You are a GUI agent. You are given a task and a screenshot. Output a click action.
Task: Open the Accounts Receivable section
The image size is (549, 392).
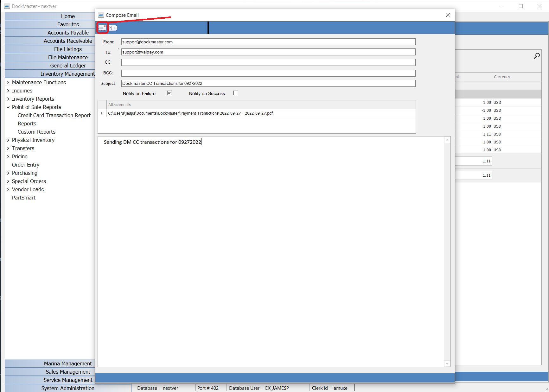[x=50, y=41]
